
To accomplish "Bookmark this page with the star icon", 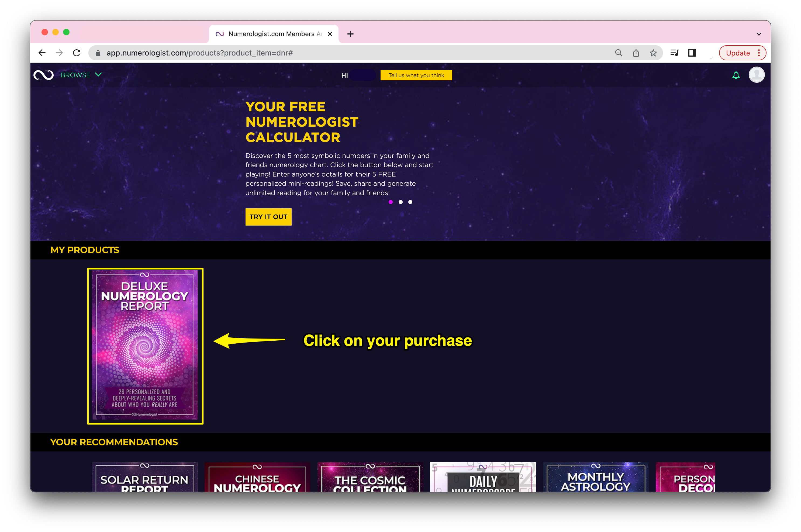I will (x=653, y=53).
